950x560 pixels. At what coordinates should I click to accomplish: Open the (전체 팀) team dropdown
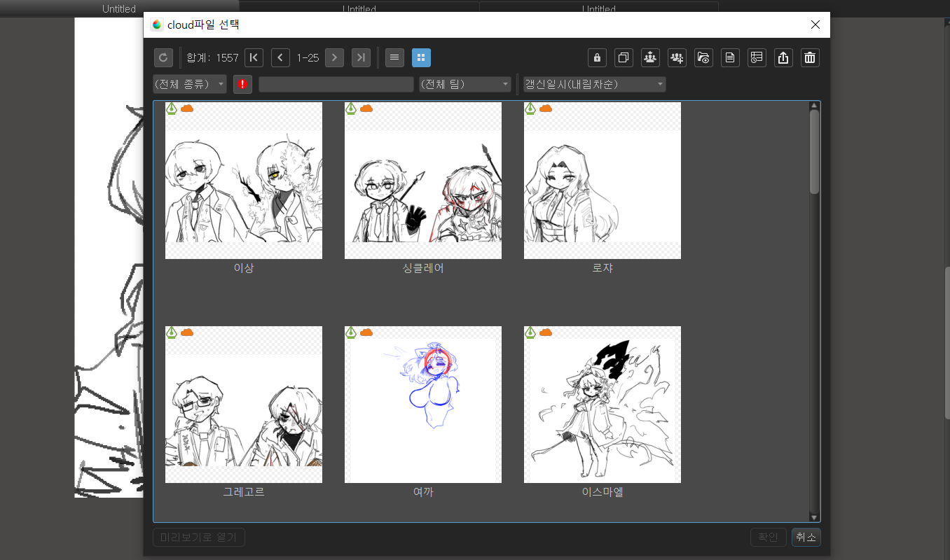[465, 84]
